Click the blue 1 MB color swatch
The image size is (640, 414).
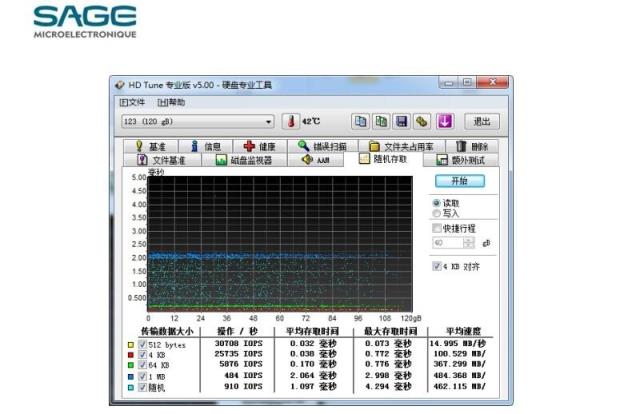131,376
